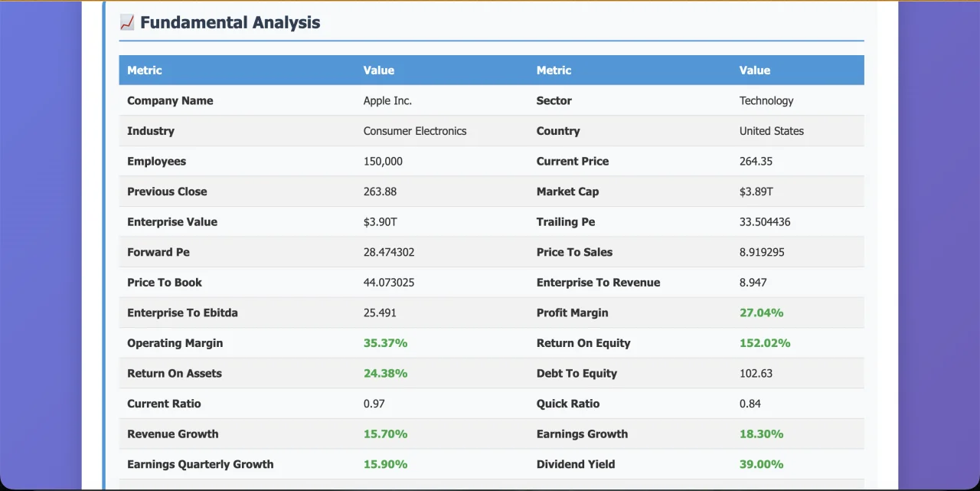Select the 39.00% value
Viewport: 980px width, 491px height.
761,463
